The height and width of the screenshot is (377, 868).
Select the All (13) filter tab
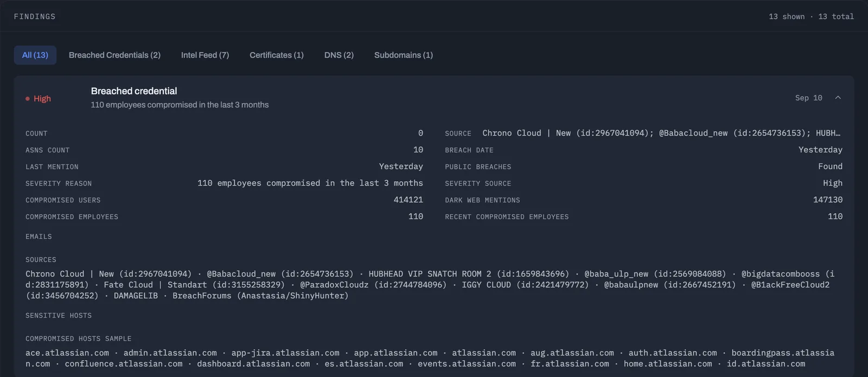35,55
